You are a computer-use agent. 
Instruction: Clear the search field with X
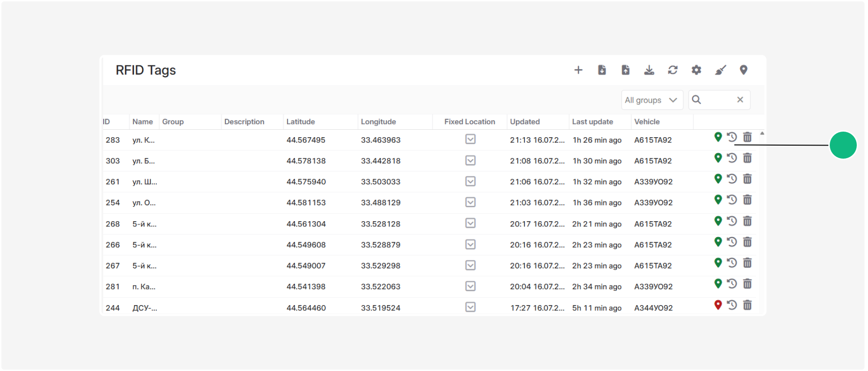pos(740,100)
